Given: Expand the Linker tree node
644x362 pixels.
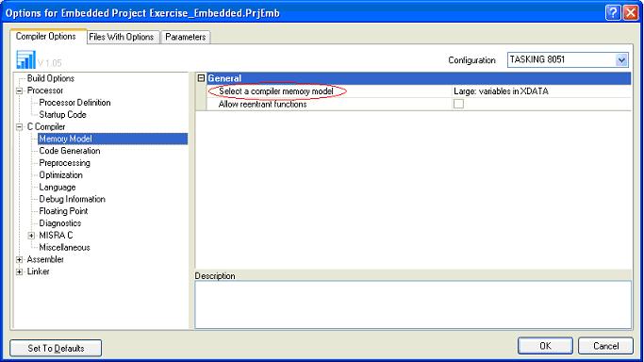Looking at the screenshot, I should coord(19,271).
